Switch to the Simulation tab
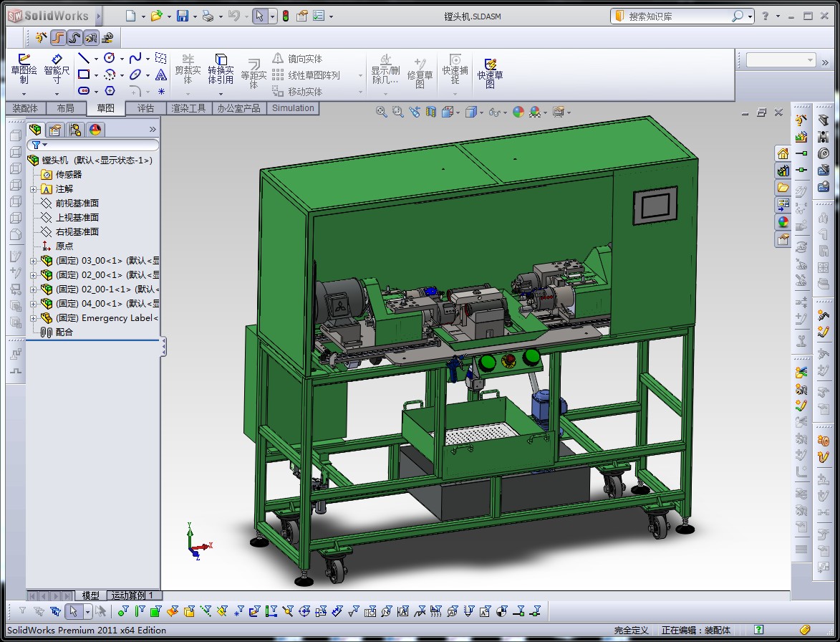 click(292, 108)
